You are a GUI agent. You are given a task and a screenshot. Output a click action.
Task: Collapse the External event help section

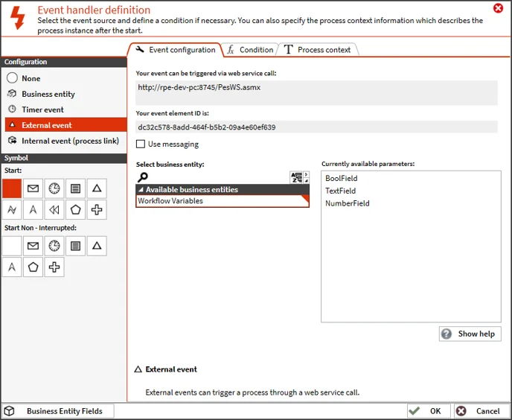click(138, 369)
